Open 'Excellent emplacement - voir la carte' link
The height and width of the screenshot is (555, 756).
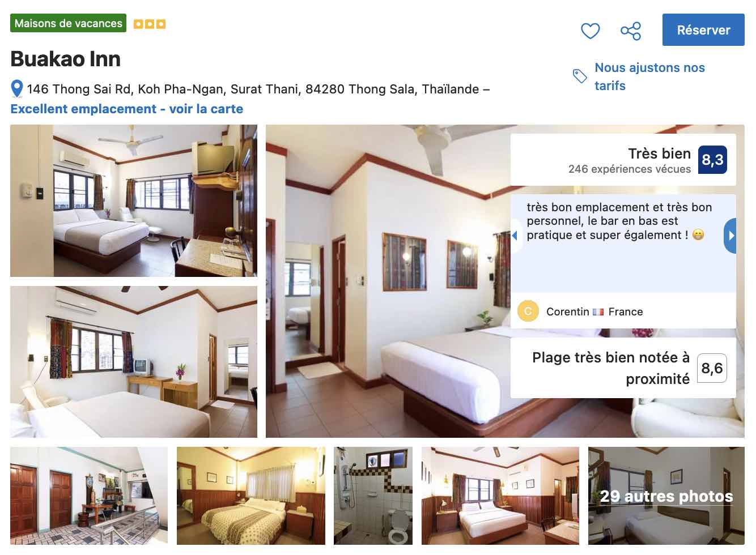click(127, 109)
